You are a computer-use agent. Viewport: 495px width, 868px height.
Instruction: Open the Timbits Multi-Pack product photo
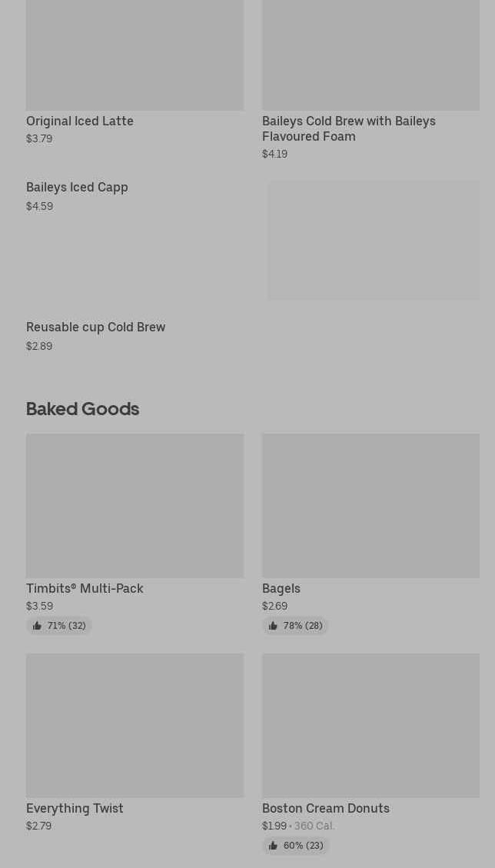pos(135,505)
